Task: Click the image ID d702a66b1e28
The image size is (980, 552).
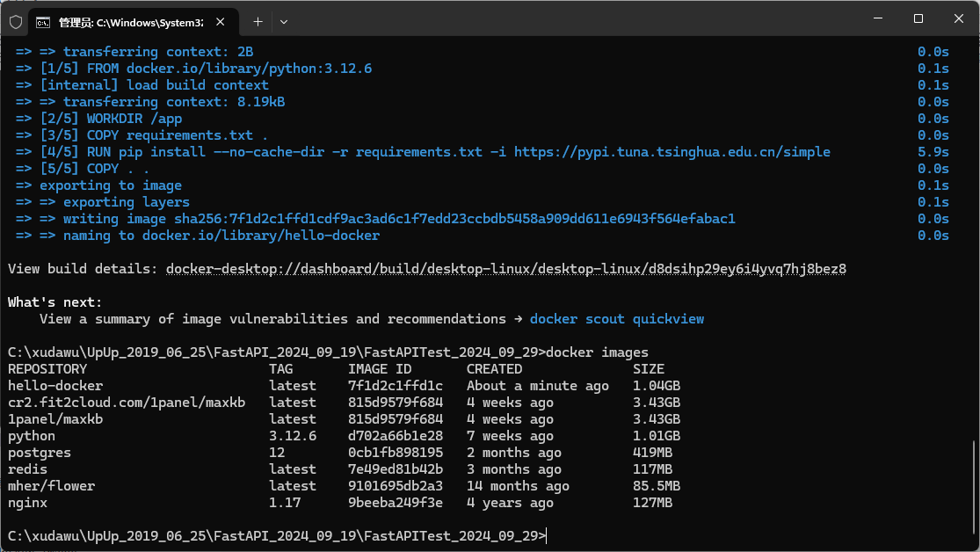Action: pos(396,436)
